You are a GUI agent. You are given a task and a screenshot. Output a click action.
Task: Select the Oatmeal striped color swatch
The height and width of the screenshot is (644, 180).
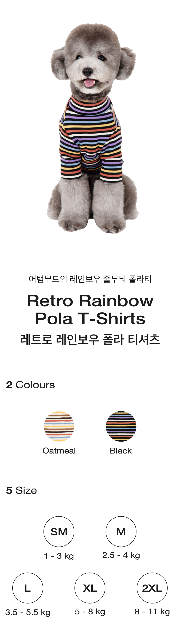pos(59,426)
